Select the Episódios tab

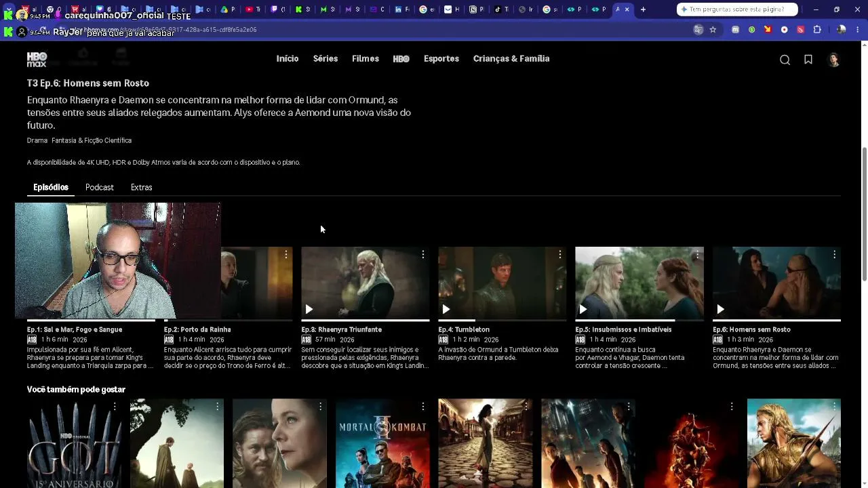pos(51,187)
